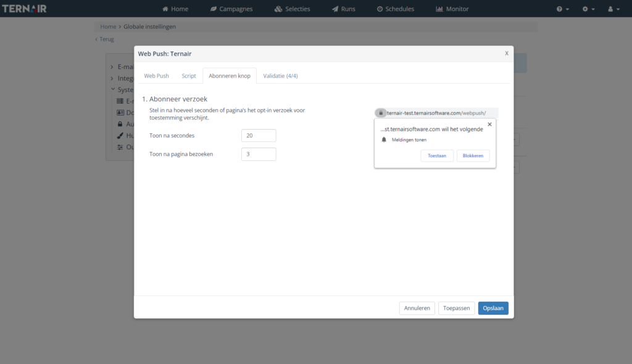Image resolution: width=632 pixels, height=364 pixels.
Task: Open the help question-mark dropdown
Action: [x=563, y=9]
